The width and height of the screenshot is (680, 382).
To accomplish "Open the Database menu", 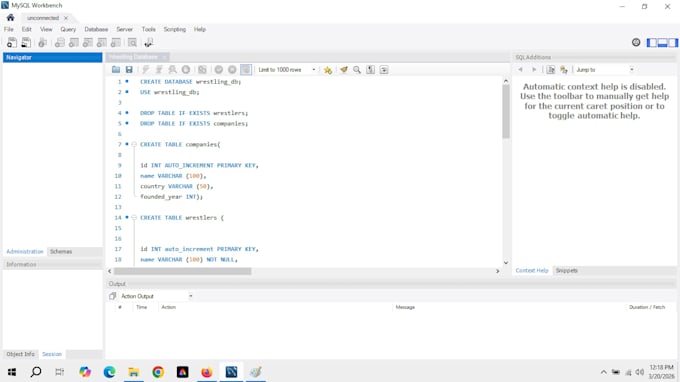I will coord(96,29).
